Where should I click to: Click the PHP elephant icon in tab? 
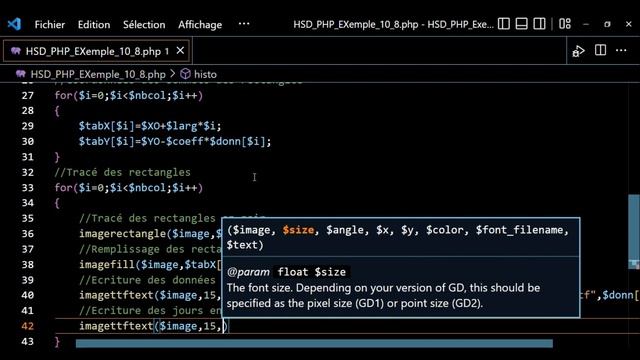(x=16, y=51)
